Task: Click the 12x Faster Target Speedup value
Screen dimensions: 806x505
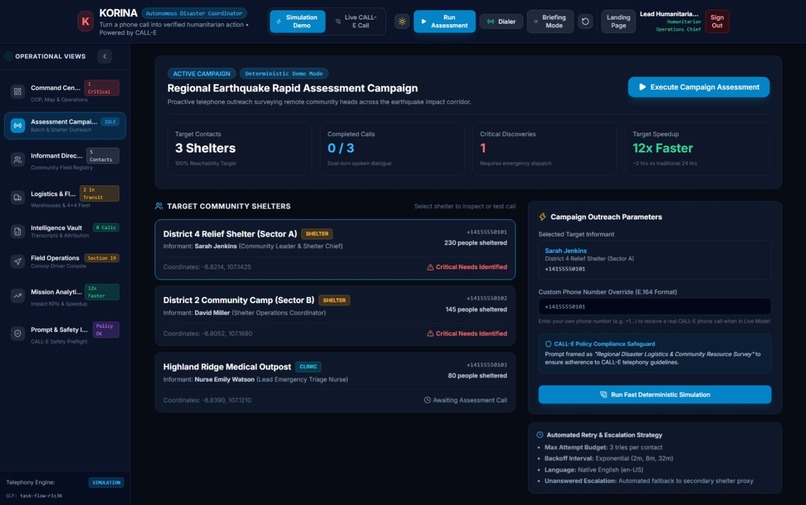Action: pyautogui.click(x=663, y=148)
